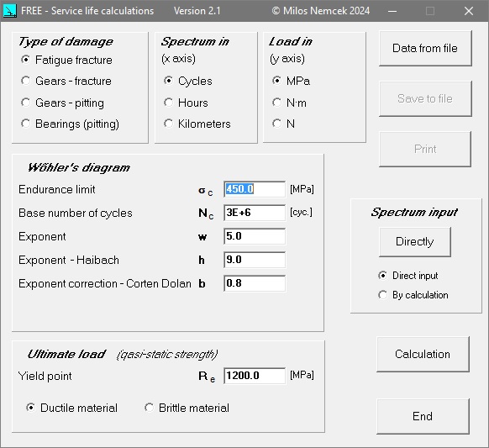Select N as load unit
Image resolution: width=489 pixels, height=448 pixels.
[283, 124]
